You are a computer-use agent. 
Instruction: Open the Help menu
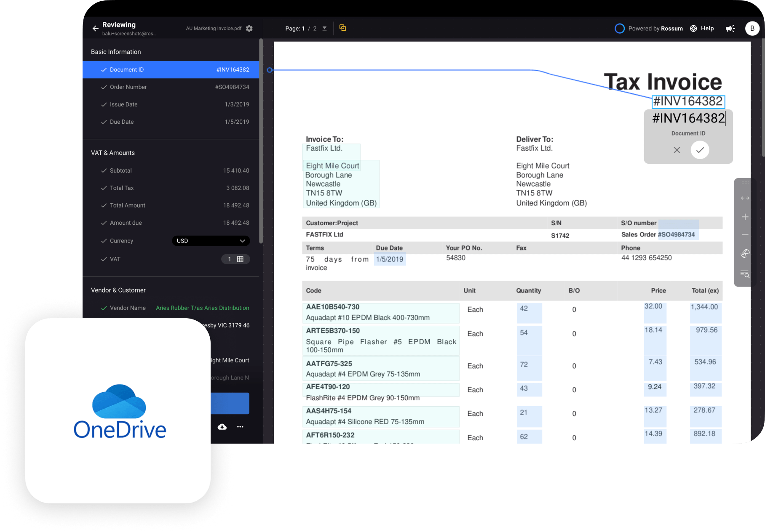(x=702, y=28)
